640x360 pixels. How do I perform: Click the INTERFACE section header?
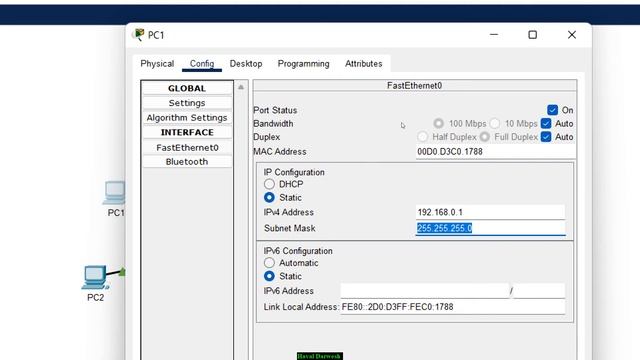click(187, 132)
